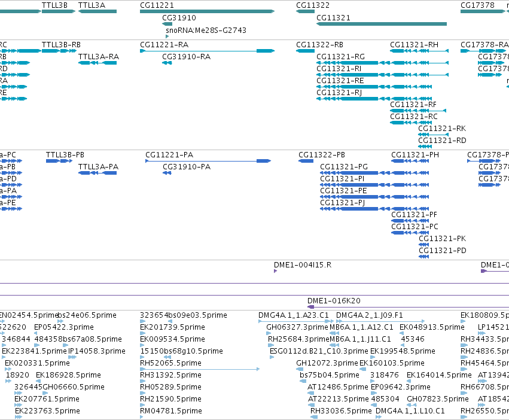Click protein CG11321-PI

click(342, 179)
